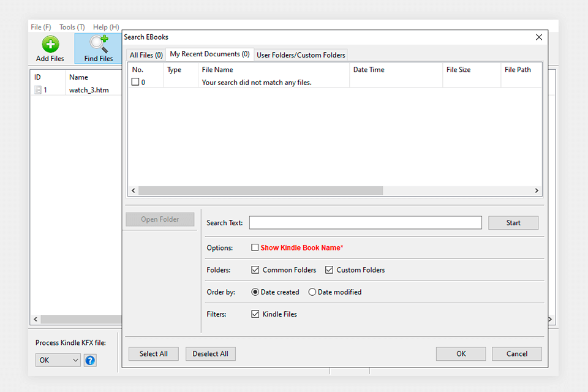Open the Process Kindle KFX file dropdown
This screenshot has width=588, height=392.
(58, 360)
